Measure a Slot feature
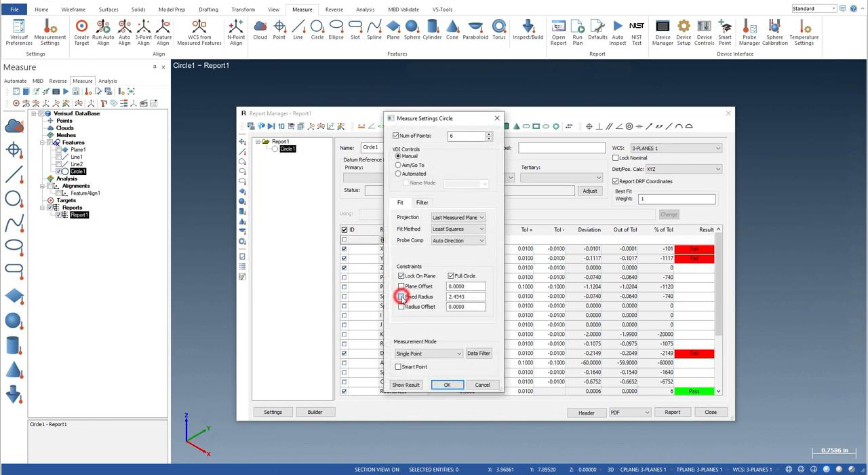 (355, 30)
